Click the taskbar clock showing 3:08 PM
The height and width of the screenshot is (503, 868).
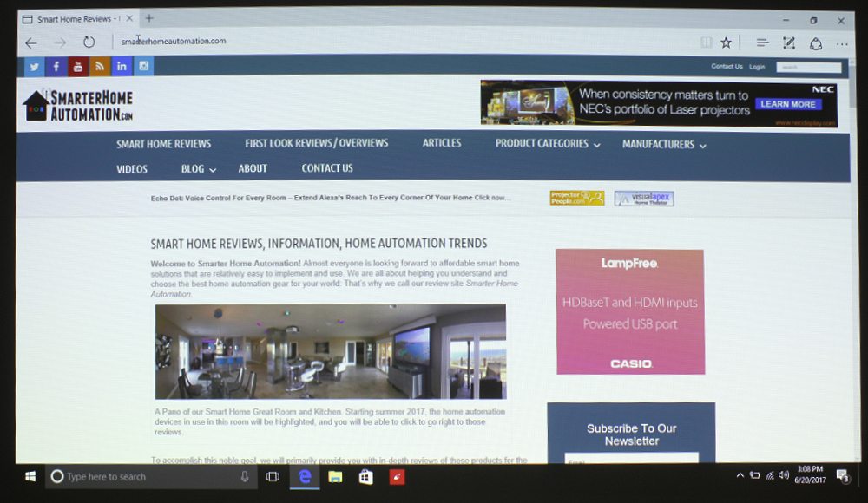point(810,474)
